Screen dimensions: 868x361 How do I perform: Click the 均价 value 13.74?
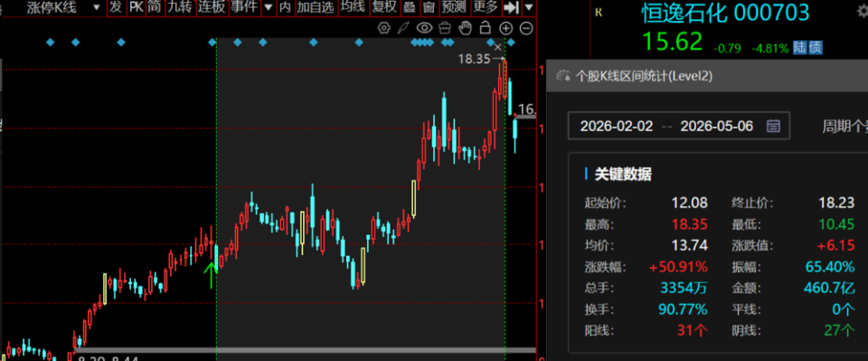coord(690,245)
